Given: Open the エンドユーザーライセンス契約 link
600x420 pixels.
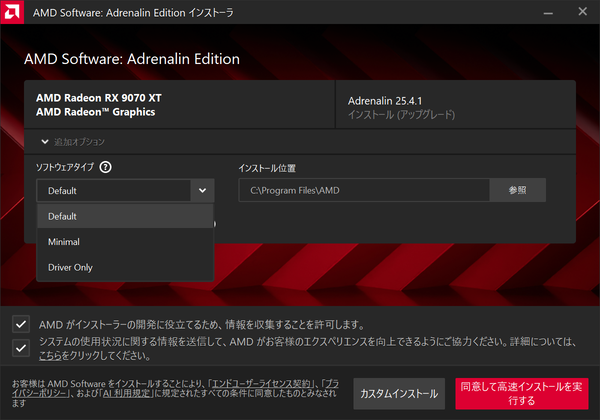Looking at the screenshot, I should click(261, 384).
